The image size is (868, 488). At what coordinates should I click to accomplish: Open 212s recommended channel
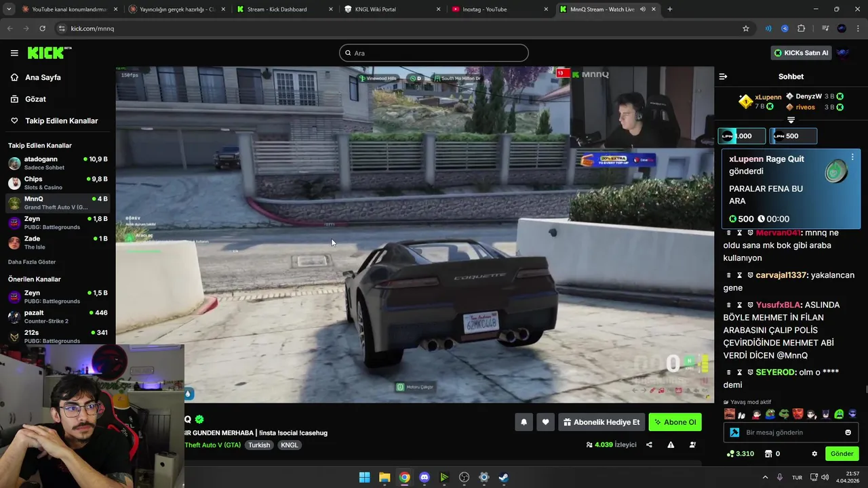58,336
